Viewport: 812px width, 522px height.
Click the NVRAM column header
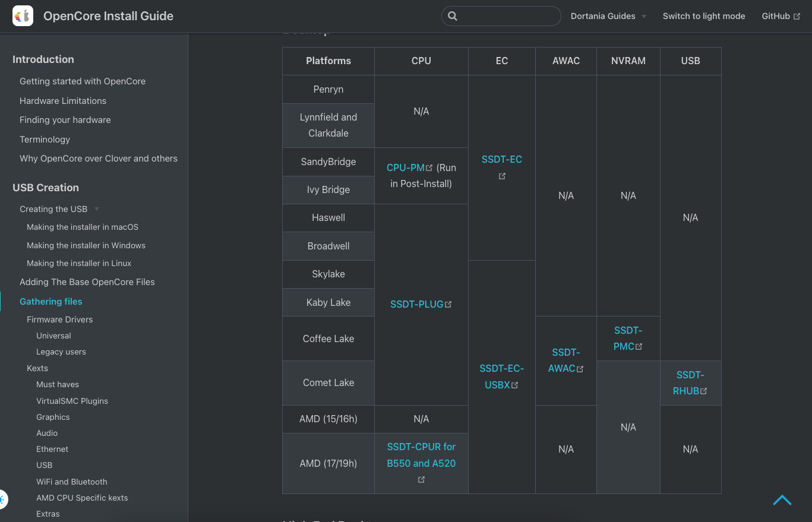[x=628, y=61]
